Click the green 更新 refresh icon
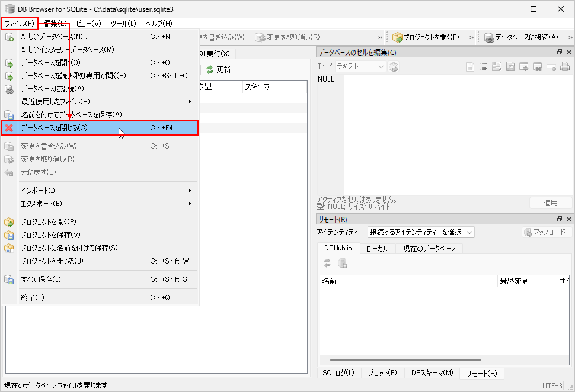The height and width of the screenshot is (392, 575). coord(210,70)
